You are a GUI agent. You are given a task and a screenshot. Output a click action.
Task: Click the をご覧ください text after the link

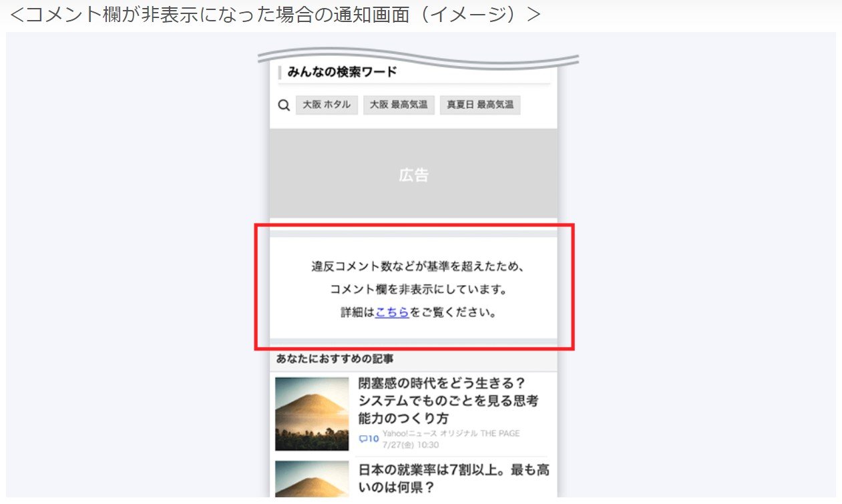(454, 312)
